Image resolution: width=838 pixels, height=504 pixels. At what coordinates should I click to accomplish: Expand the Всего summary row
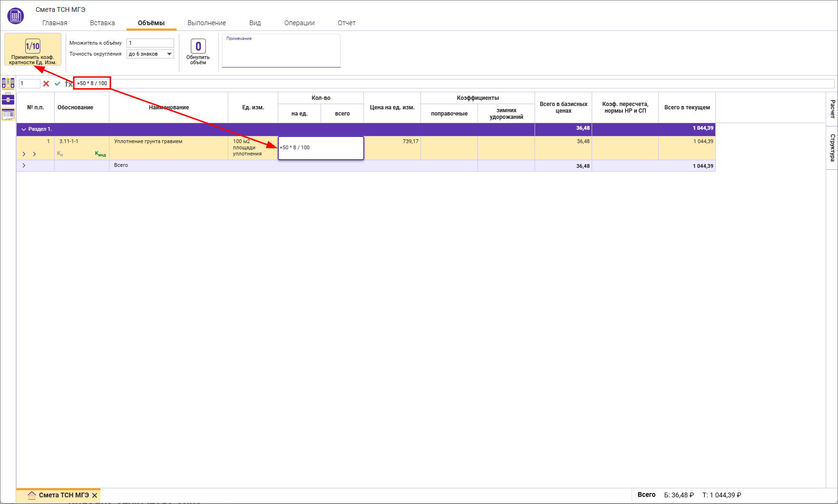click(24, 165)
